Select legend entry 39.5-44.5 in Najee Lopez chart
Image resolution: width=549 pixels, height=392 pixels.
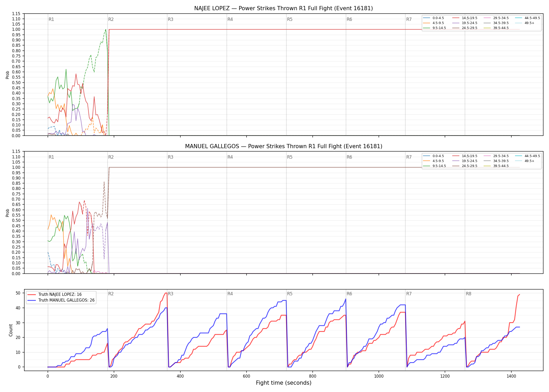pos(496,28)
